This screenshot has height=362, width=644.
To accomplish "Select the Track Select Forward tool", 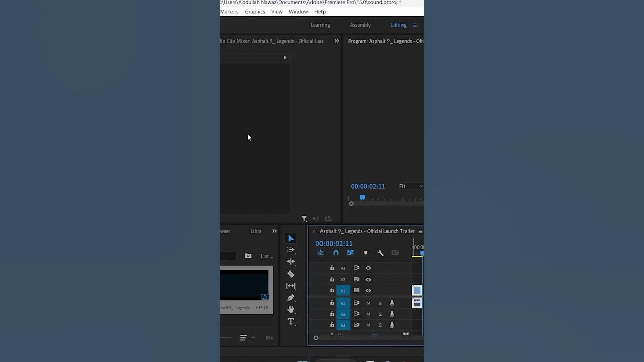I will [291, 250].
